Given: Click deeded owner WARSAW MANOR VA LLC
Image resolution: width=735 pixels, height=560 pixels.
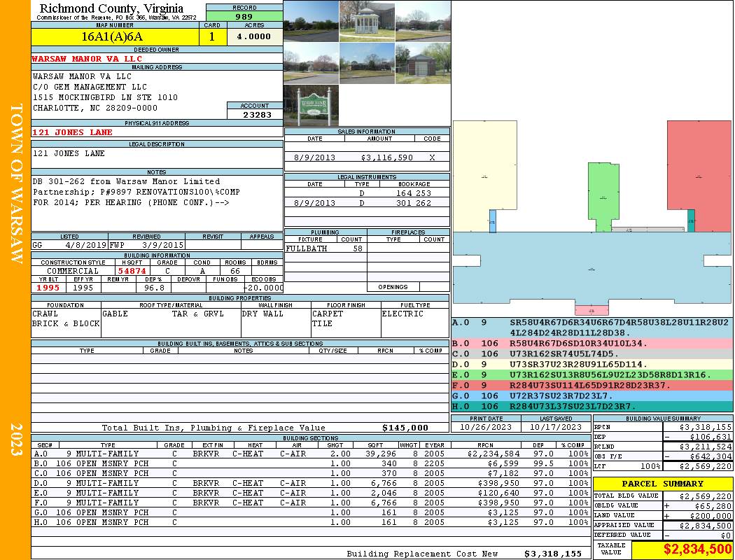Looking at the screenshot, I should [x=87, y=59].
